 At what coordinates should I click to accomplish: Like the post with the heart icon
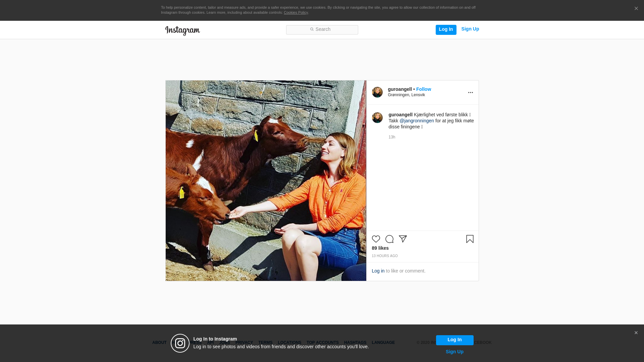(x=376, y=239)
